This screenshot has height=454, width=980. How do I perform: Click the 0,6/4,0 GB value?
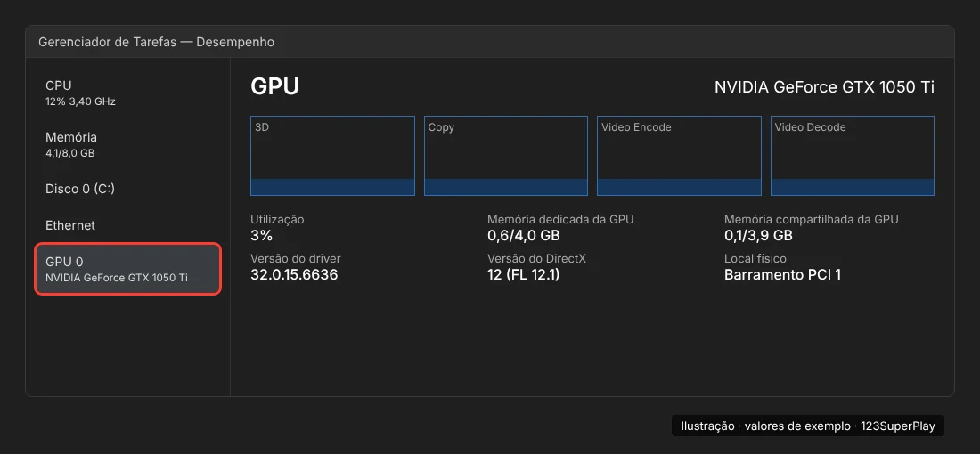[524, 235]
